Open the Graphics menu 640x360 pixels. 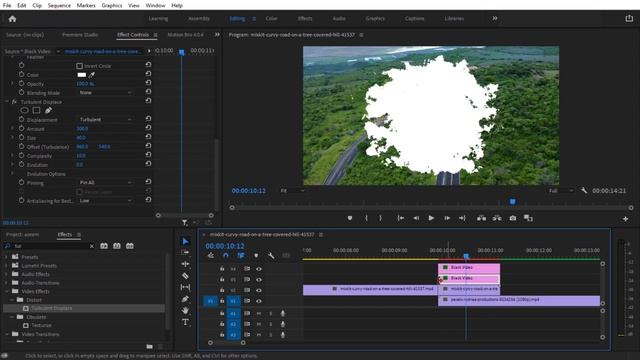point(112,5)
